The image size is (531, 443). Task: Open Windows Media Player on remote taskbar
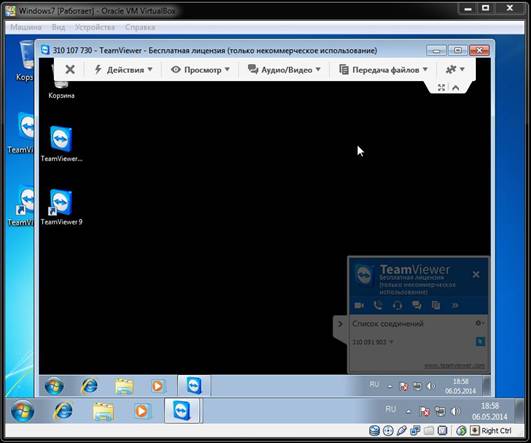click(x=157, y=386)
